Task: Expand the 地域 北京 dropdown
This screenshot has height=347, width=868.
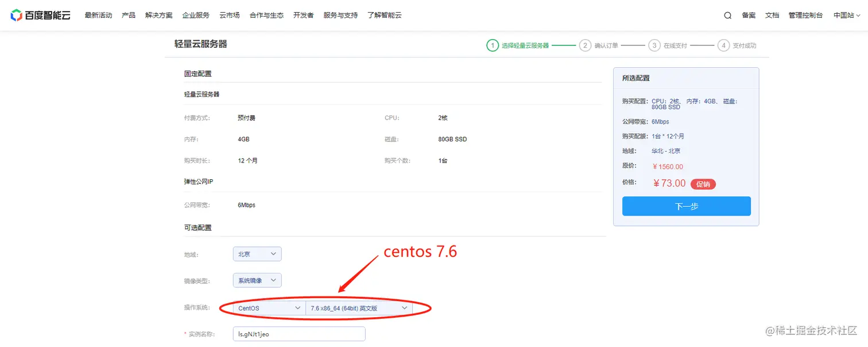Action: (257, 254)
